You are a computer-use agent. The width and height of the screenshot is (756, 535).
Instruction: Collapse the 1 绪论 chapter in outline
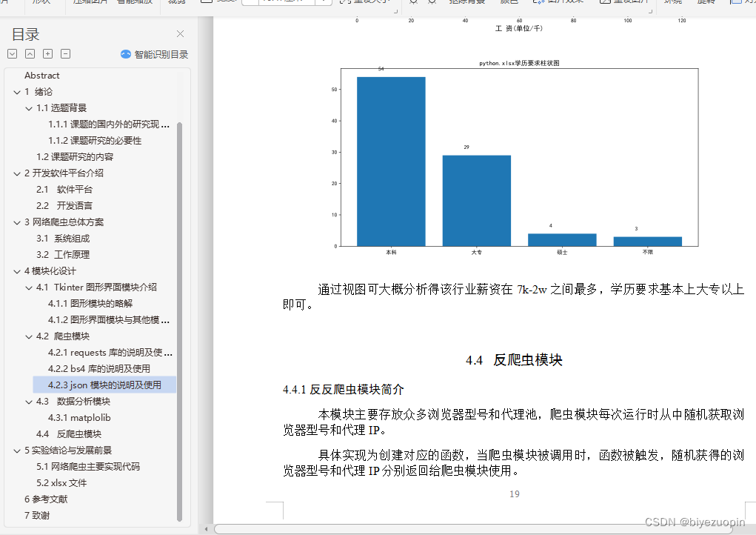[18, 91]
